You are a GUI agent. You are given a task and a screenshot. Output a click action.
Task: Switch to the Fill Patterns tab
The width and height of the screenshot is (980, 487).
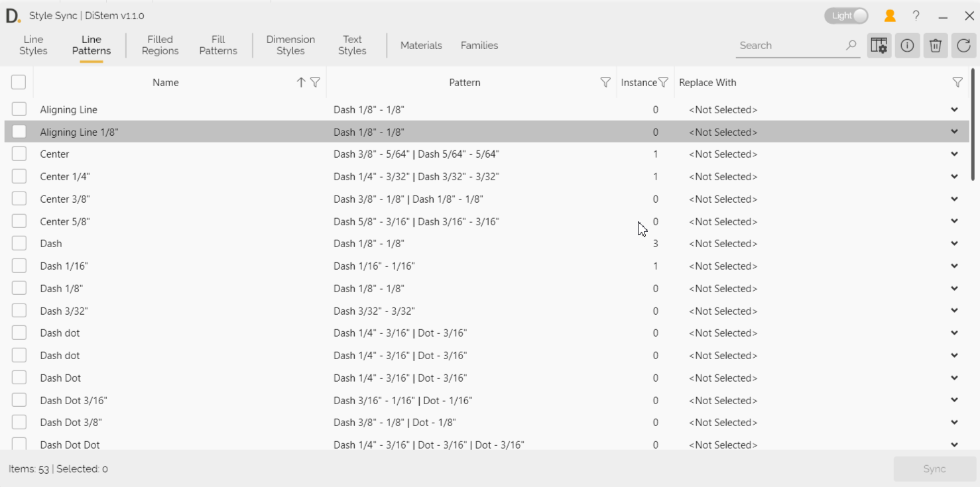[x=217, y=45]
